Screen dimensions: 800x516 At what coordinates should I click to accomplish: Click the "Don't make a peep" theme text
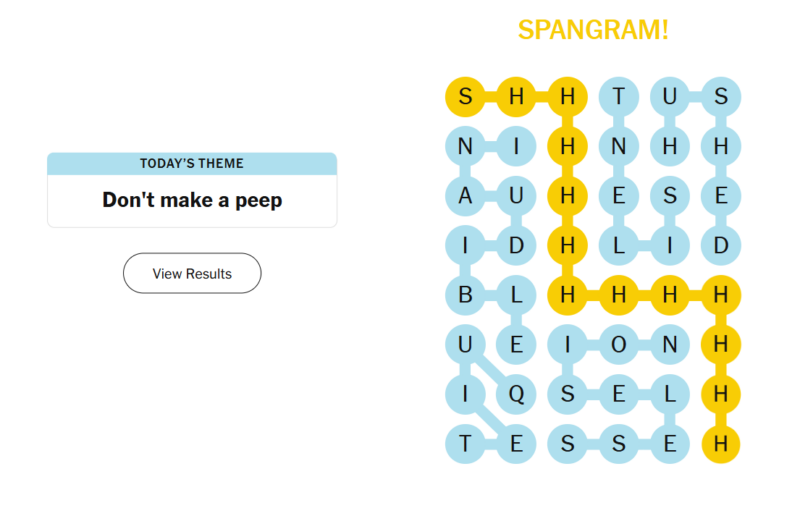pos(192,200)
